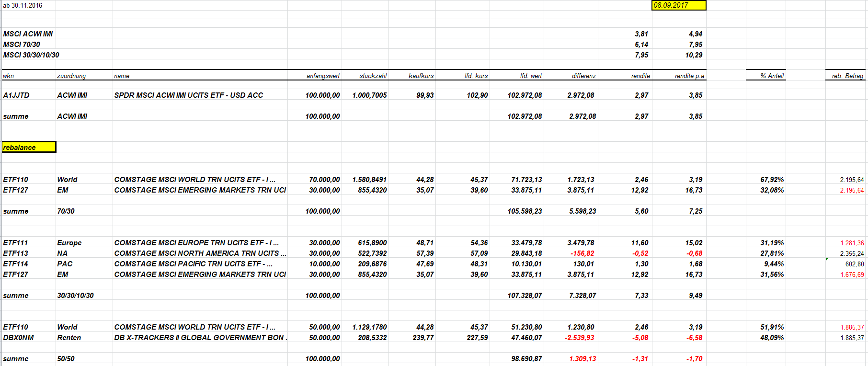The width and height of the screenshot is (868, 366).
Task: Select the 'reb. Betrag' header cell
Action: 845,76
